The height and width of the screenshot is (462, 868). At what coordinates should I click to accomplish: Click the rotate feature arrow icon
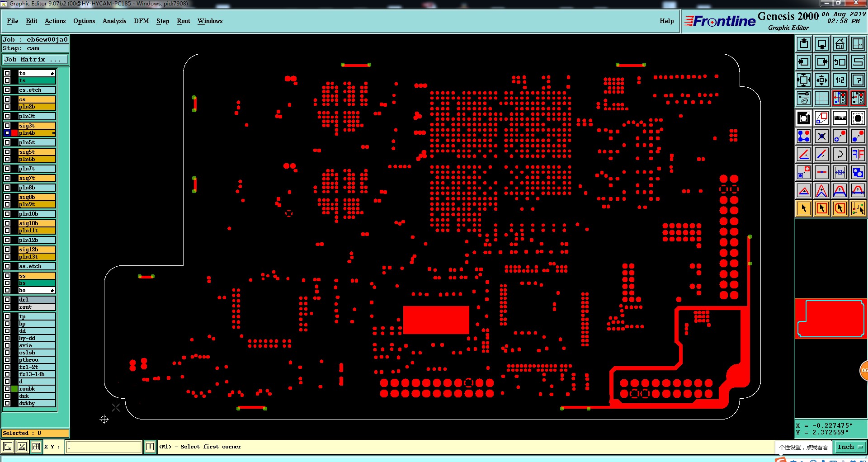840,154
